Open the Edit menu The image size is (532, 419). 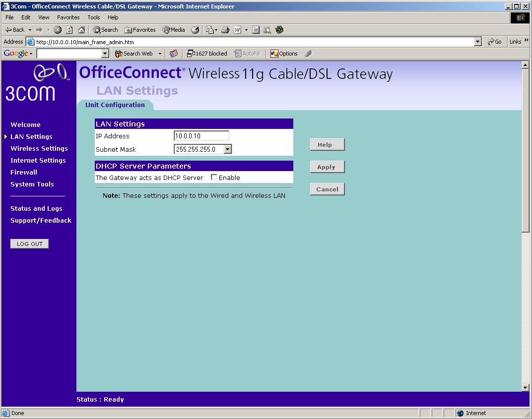(x=26, y=17)
